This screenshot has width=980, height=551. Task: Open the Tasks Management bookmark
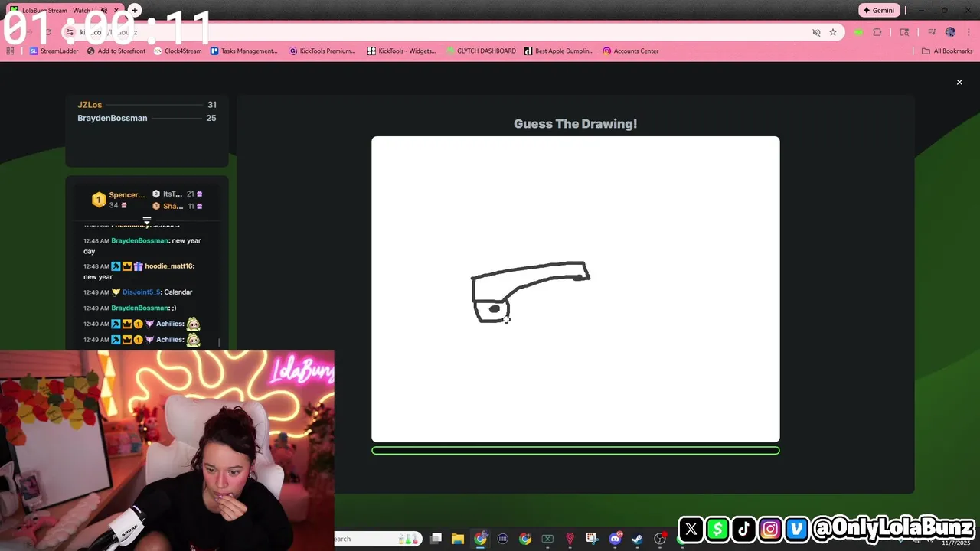[243, 51]
